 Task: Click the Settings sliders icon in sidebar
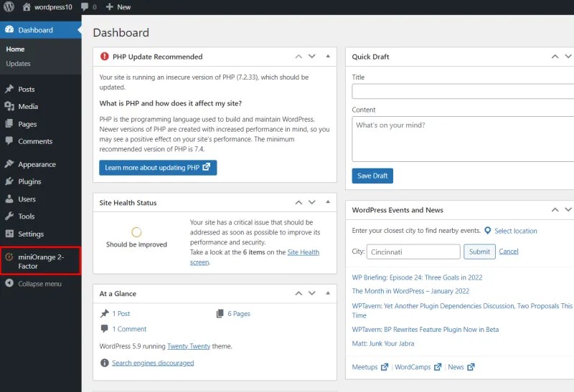coord(9,234)
